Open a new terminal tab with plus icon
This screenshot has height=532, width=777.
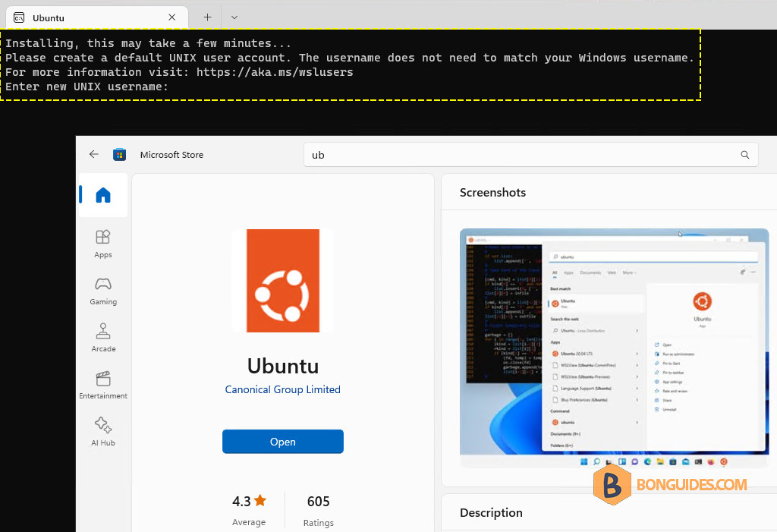[207, 17]
